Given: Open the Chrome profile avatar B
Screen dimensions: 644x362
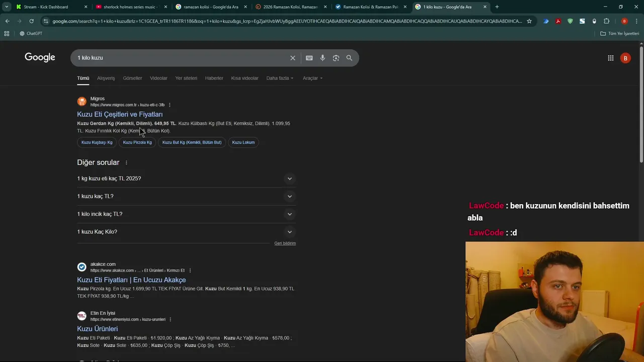Looking at the screenshot, I should point(624,21).
